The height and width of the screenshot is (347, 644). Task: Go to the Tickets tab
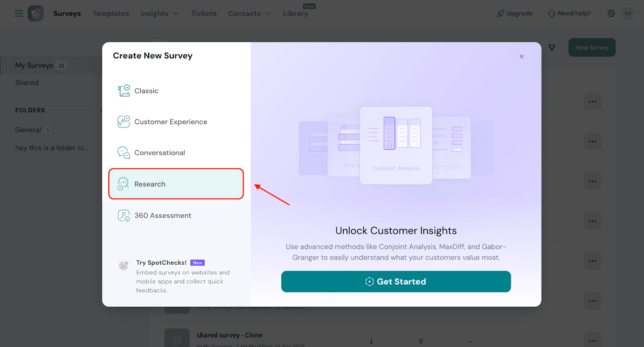tap(204, 14)
